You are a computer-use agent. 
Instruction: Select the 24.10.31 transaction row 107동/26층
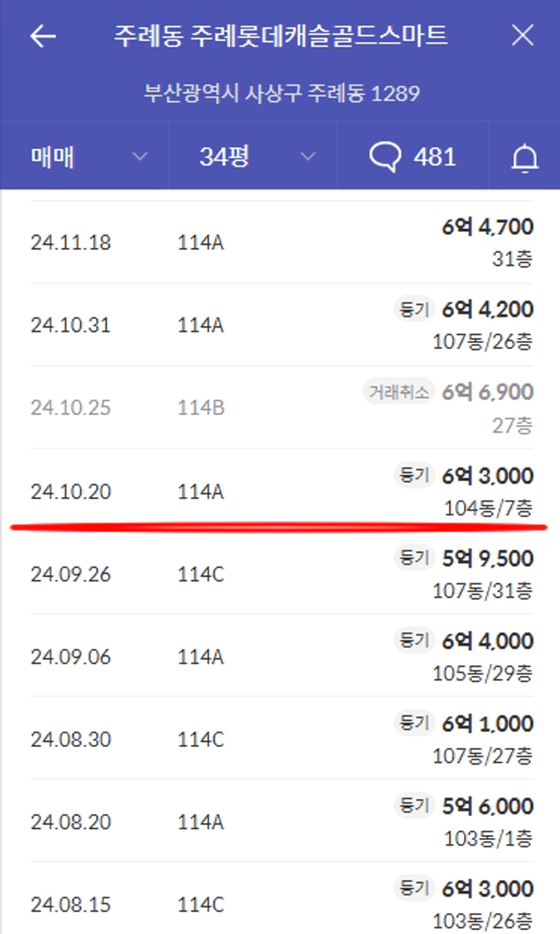click(x=282, y=325)
